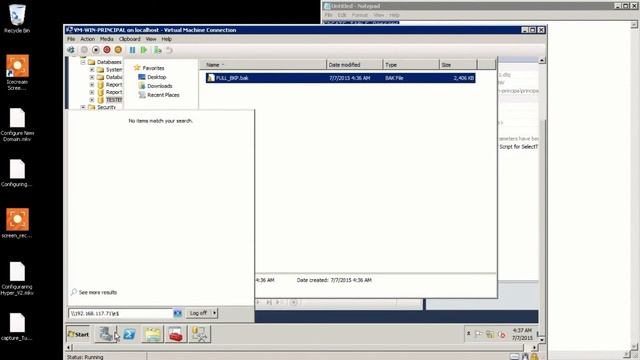Select Recent Places under Favorites
Viewport: 640px width, 360px height.
click(159, 95)
